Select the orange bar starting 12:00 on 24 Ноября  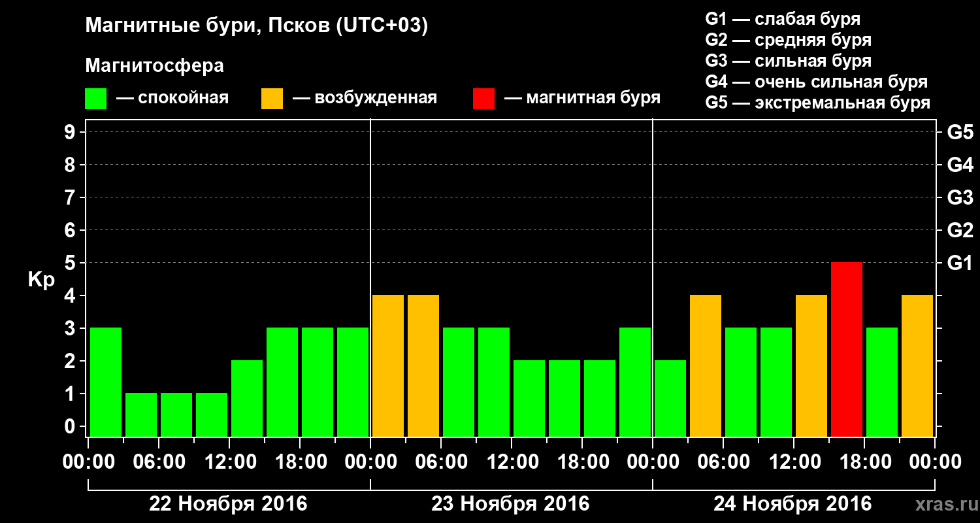point(811,365)
